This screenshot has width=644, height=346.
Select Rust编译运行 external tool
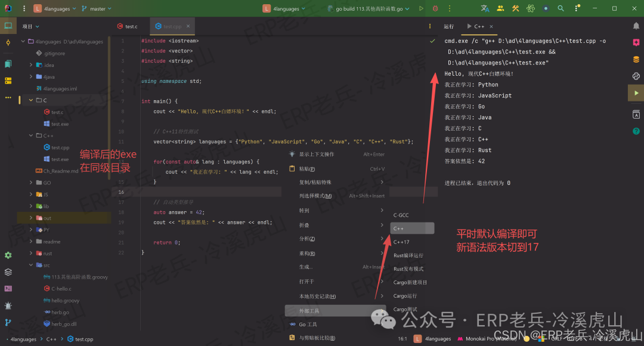pos(412,255)
